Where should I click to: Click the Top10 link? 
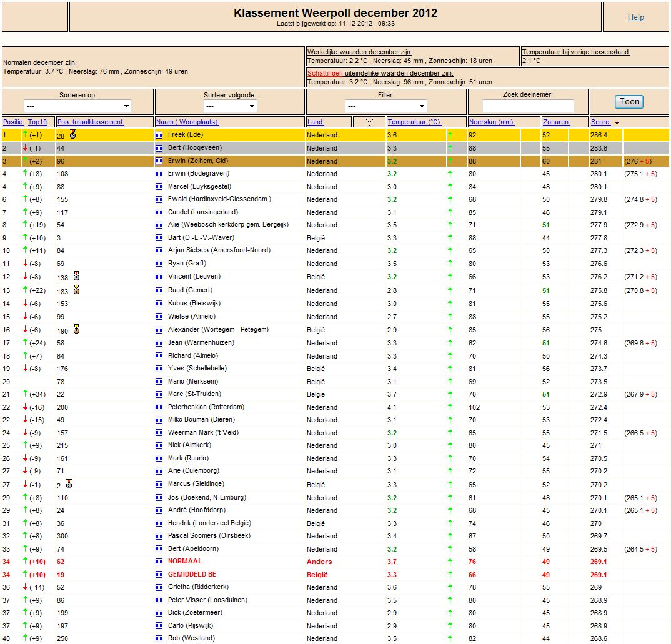coord(37,122)
